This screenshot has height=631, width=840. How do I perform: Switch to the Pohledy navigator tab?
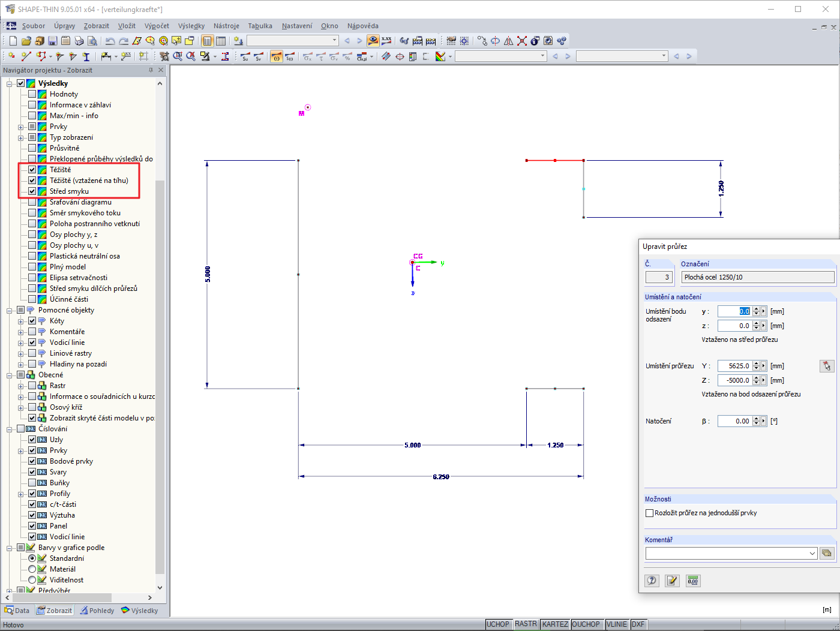(x=97, y=611)
